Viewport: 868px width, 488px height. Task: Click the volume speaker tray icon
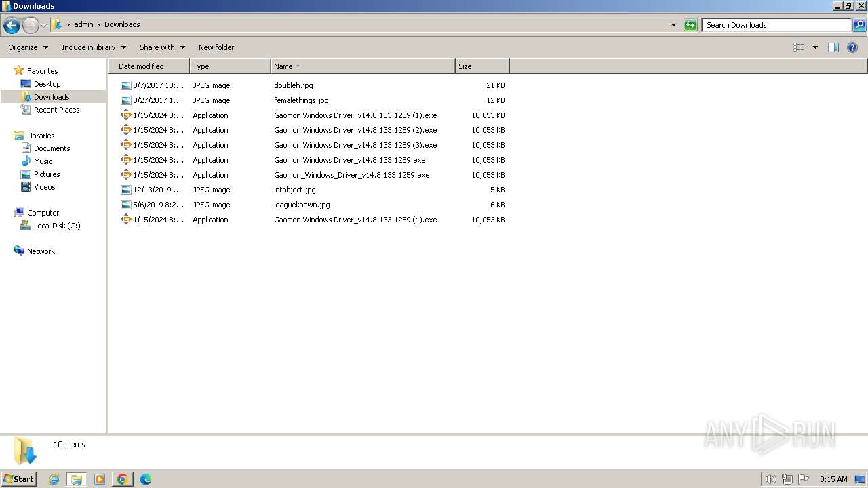(x=770, y=479)
